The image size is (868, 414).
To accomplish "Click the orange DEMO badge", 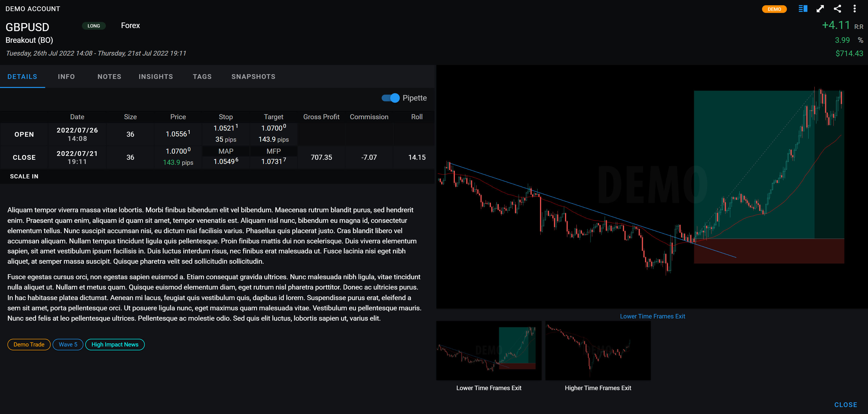I will click(x=774, y=9).
